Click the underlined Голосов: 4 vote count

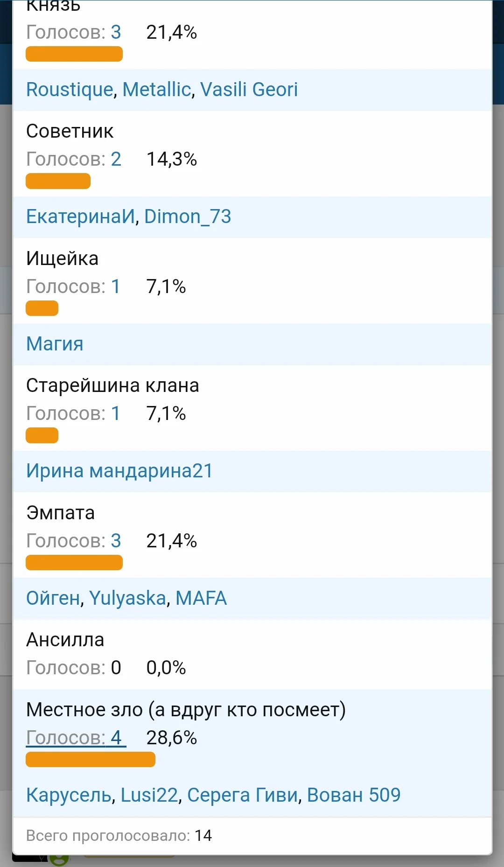click(75, 738)
